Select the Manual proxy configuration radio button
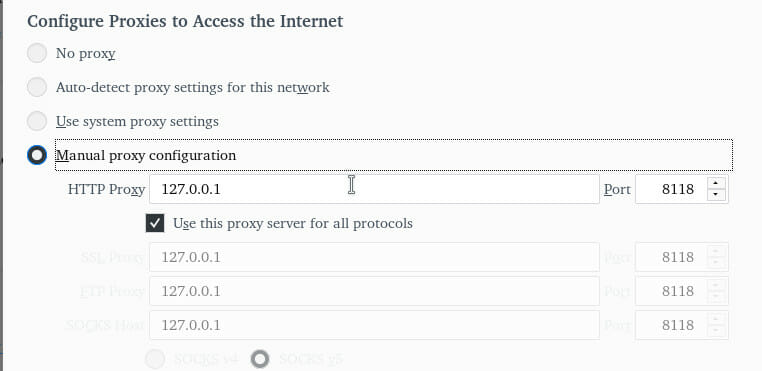This screenshot has height=371, width=762. pos(37,155)
